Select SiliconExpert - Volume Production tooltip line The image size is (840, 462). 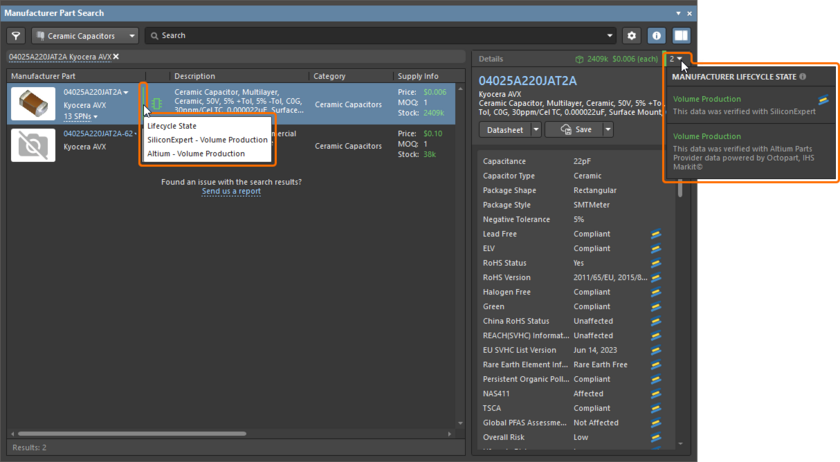(207, 140)
